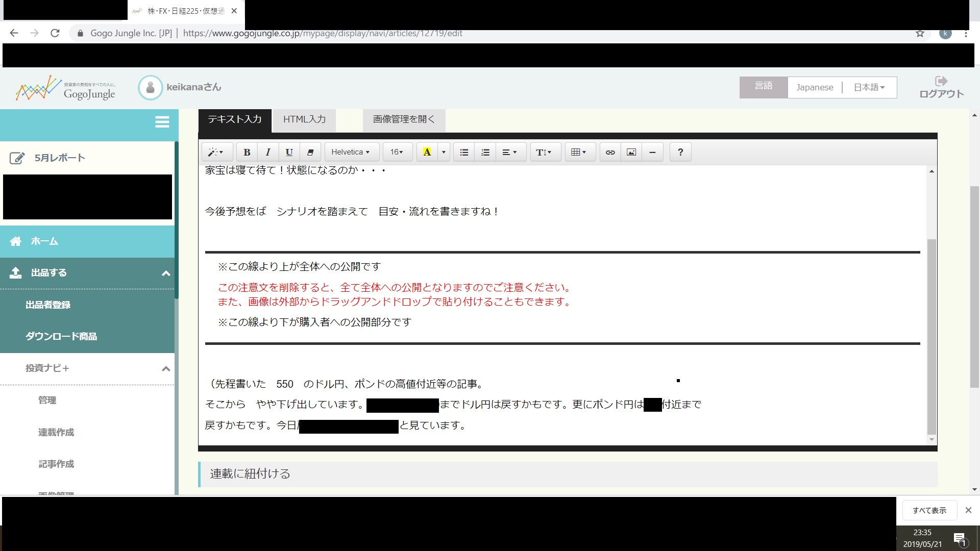Click the insert link icon
The height and width of the screenshot is (551, 980).
tap(610, 152)
